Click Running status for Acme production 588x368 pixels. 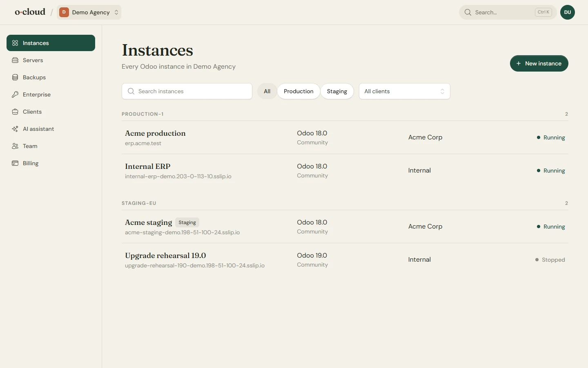click(551, 137)
